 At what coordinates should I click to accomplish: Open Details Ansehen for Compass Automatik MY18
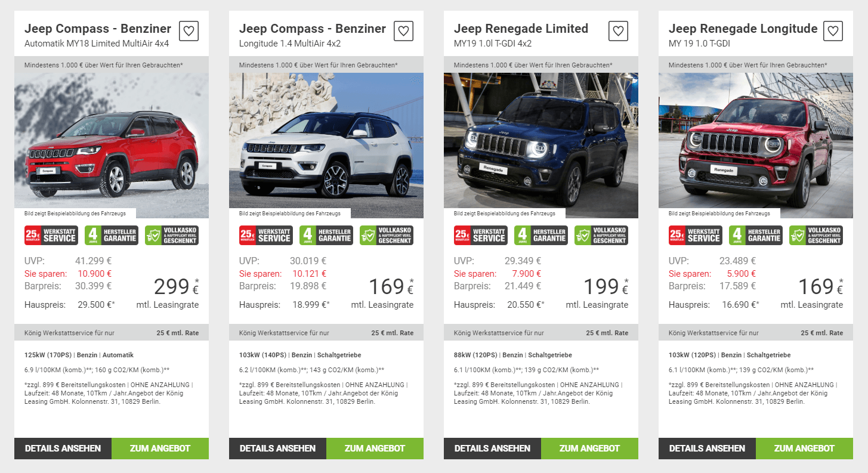[x=63, y=449]
